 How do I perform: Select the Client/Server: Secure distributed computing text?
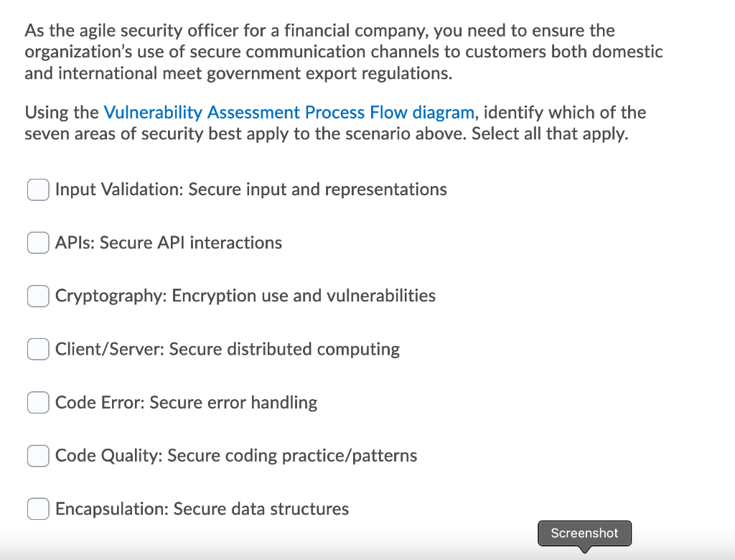coord(227,349)
